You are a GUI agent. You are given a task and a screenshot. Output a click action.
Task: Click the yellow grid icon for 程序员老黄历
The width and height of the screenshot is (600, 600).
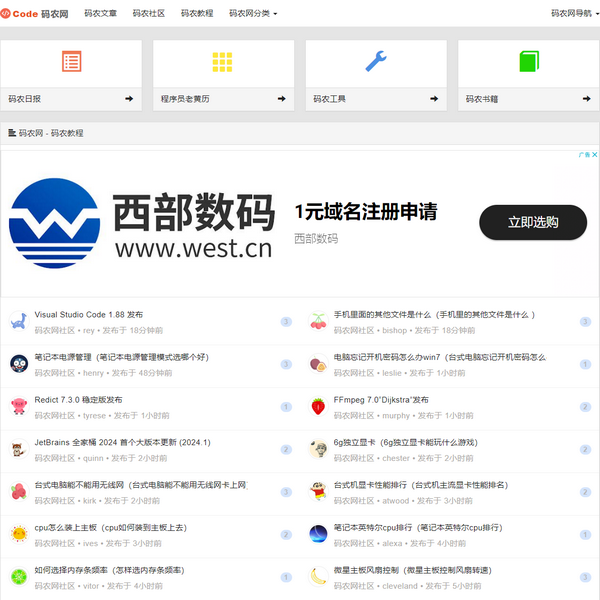pos(222,62)
